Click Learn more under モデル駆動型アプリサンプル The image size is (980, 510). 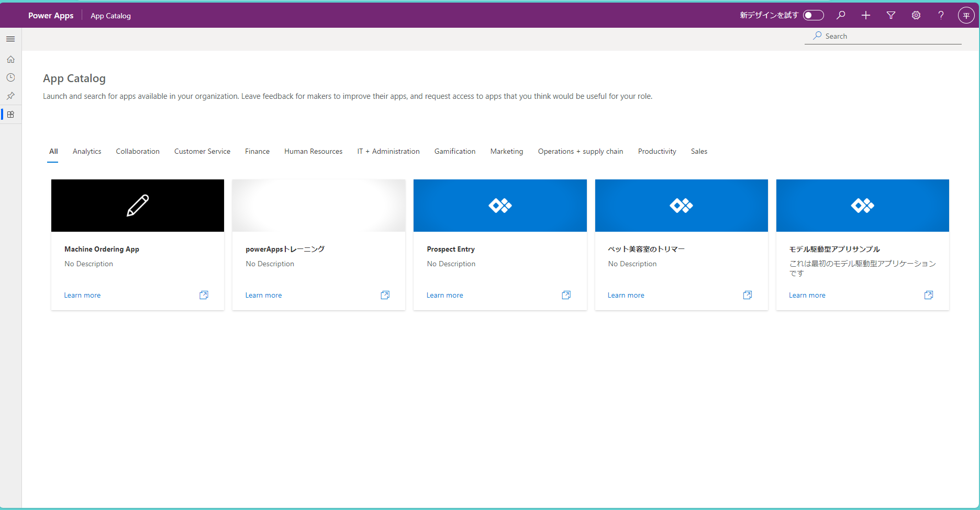(807, 295)
